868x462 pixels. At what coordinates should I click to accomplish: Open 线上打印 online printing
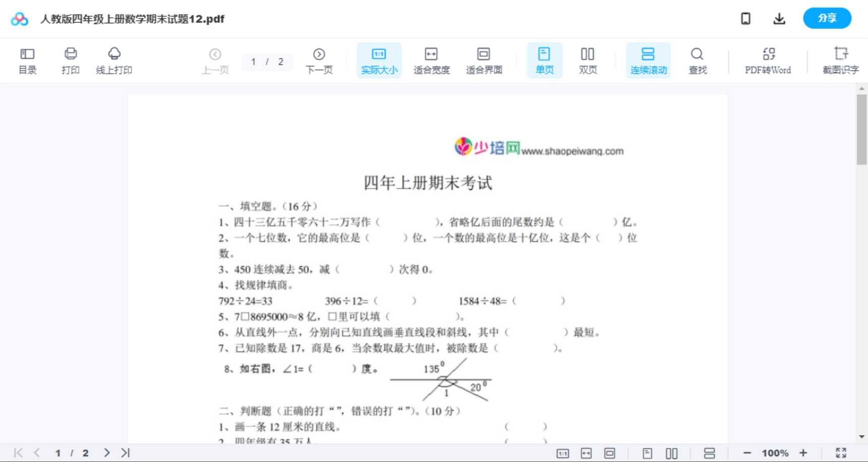pyautogui.click(x=114, y=60)
